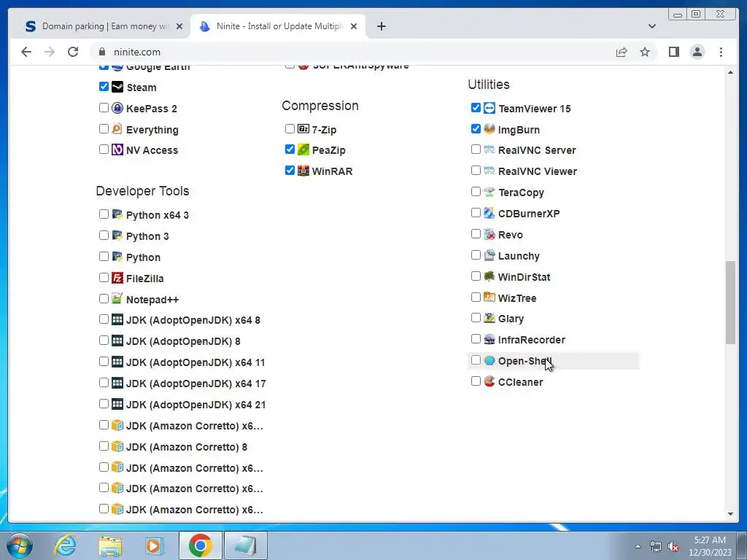Click the taskbar clock showing 5:27 AM

point(710,546)
